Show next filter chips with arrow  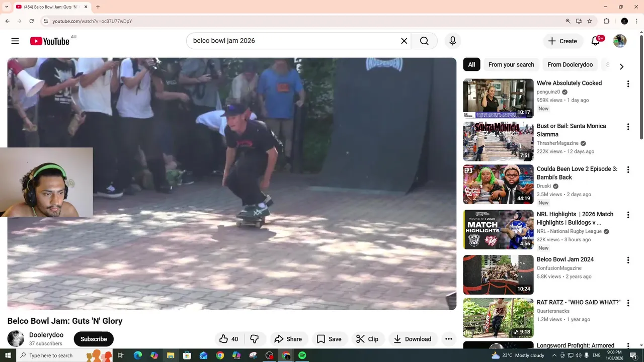tap(621, 66)
